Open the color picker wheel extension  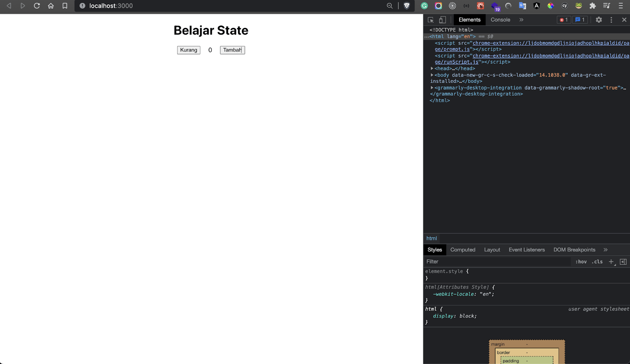550,6
